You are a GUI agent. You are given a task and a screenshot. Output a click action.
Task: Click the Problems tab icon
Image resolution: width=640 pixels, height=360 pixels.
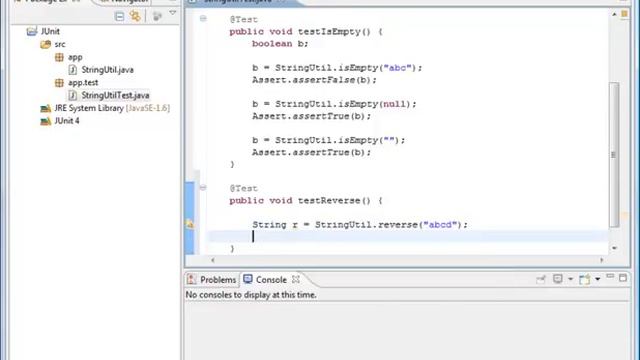pos(191,280)
